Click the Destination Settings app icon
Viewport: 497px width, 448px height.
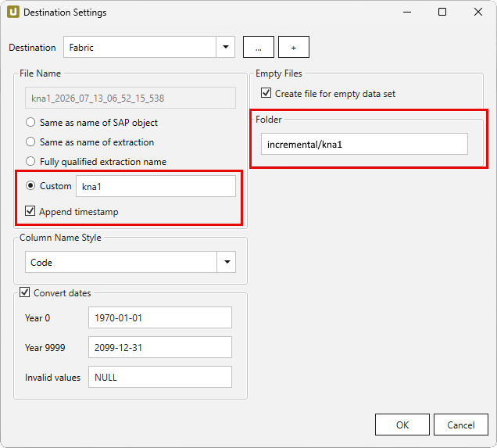click(13, 12)
